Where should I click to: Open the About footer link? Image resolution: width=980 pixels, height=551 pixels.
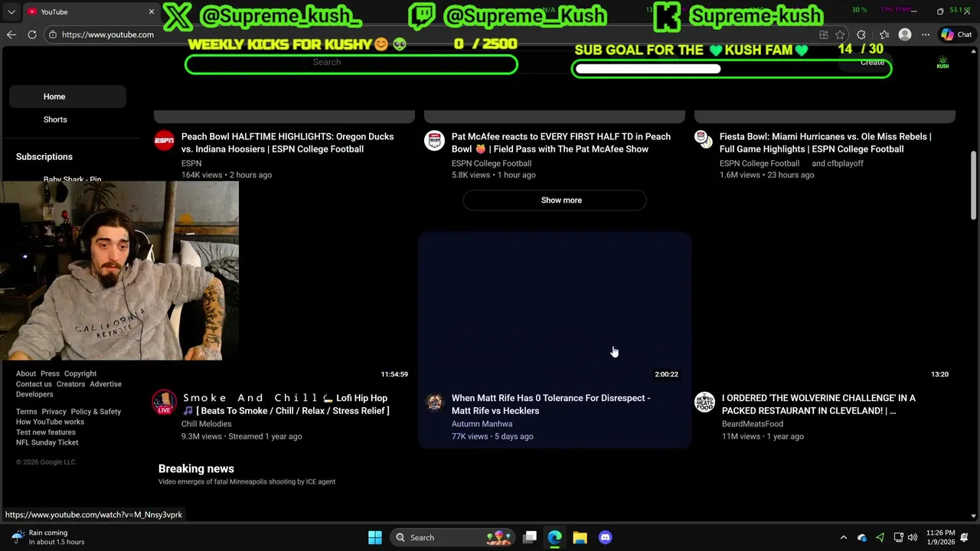pyautogui.click(x=26, y=373)
